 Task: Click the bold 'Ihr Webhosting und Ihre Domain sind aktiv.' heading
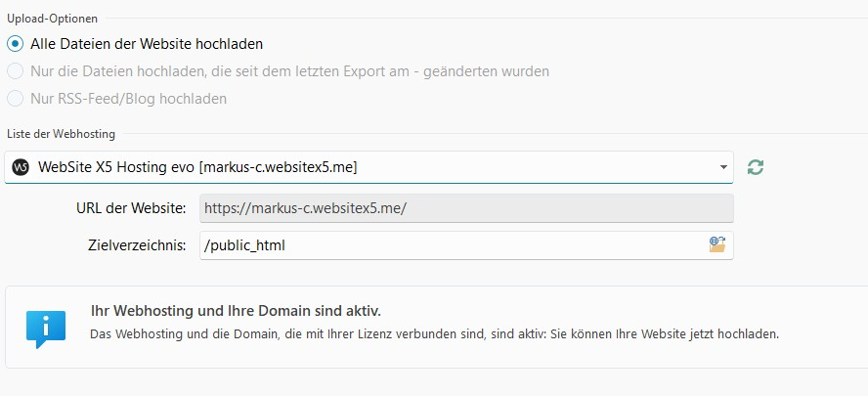point(236,311)
